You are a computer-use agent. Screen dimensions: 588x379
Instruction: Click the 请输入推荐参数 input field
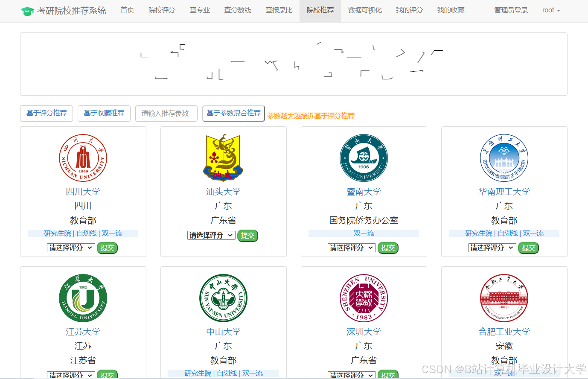166,113
